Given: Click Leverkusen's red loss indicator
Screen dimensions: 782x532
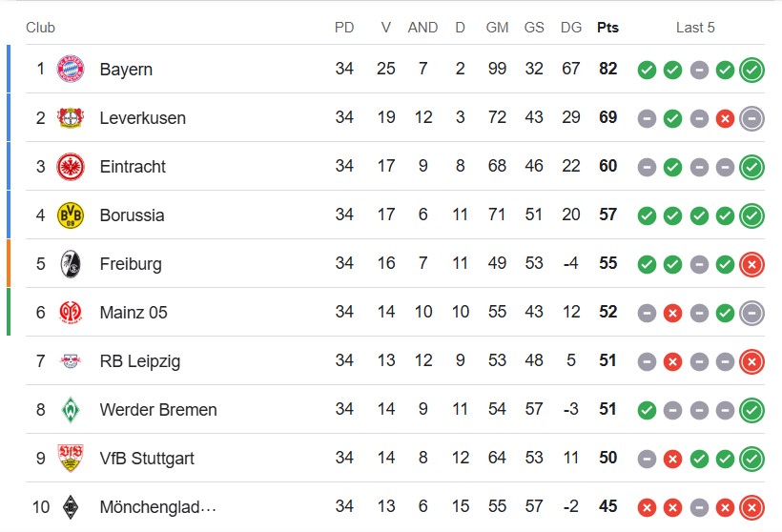Looking at the screenshot, I should click(725, 118).
